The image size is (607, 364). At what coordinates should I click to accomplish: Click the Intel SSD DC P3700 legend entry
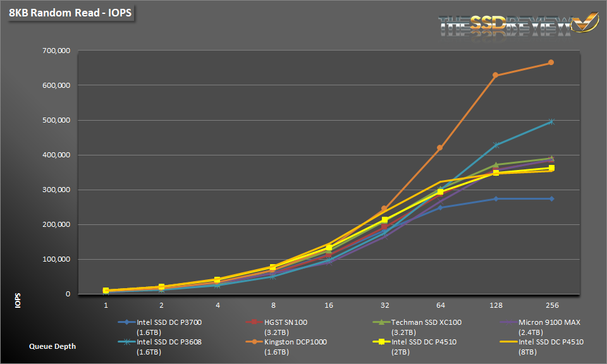pos(160,327)
